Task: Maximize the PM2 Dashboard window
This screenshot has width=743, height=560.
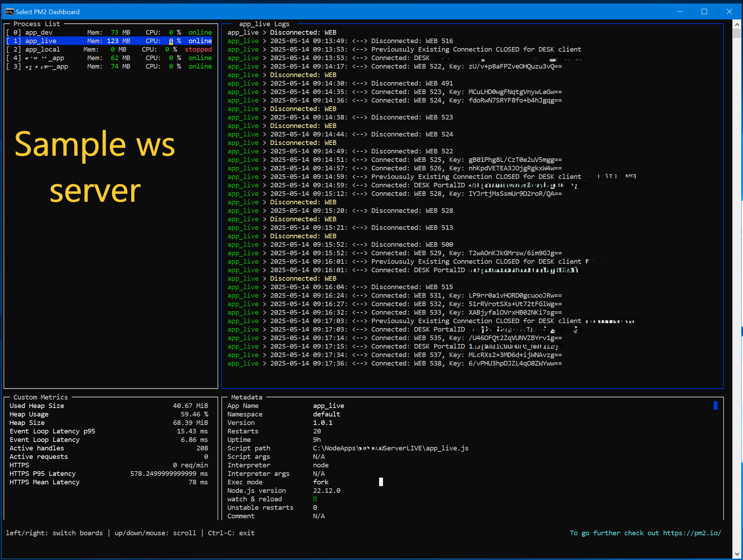Action: 704,12
